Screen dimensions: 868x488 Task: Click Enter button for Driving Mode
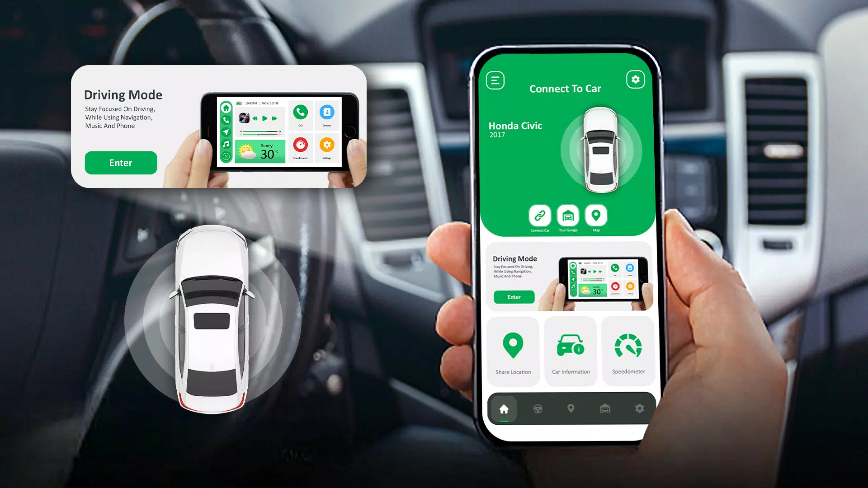tap(121, 162)
